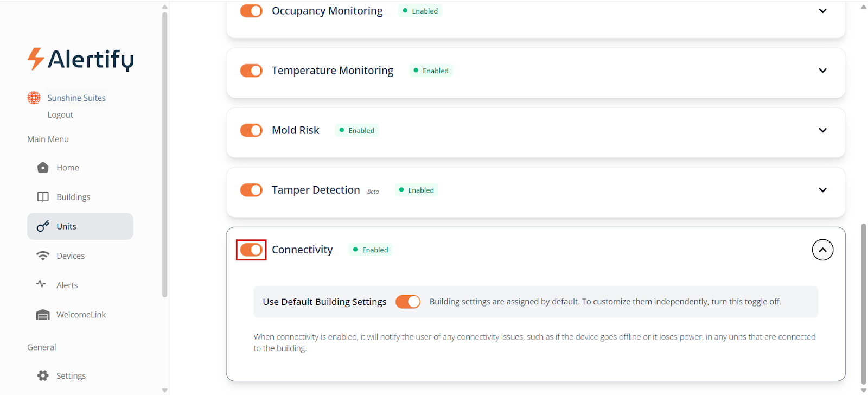Switch off Tamper Detection toggle
The image size is (868, 395).
[251, 190]
